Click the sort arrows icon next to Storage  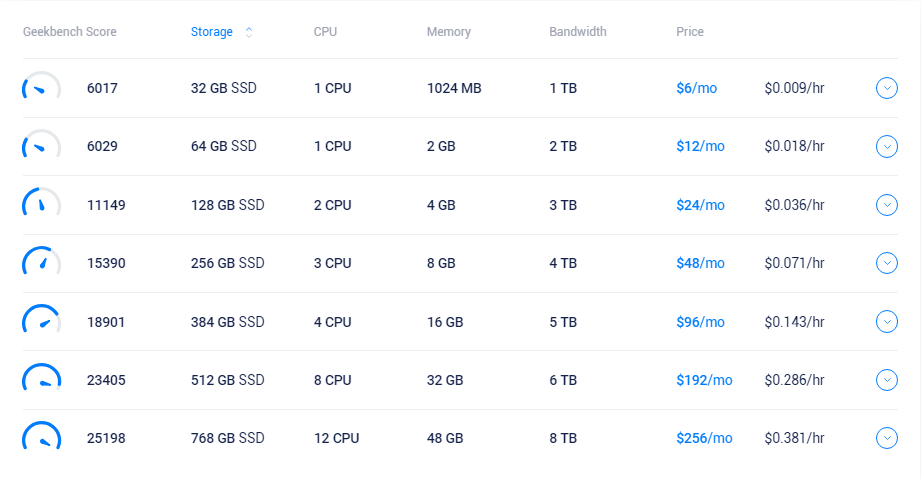[x=249, y=32]
